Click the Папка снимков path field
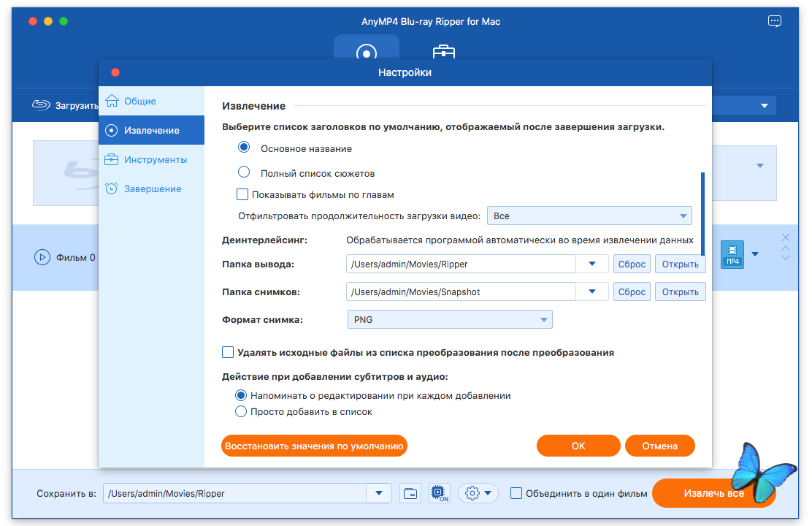The width and height of the screenshot is (812, 526). [x=461, y=291]
